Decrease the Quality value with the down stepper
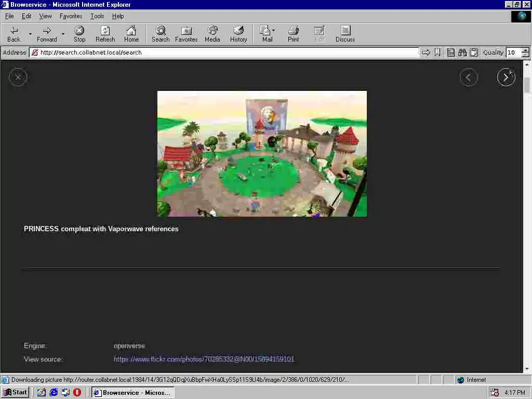Viewport: 532px width, 399px height. click(x=525, y=55)
